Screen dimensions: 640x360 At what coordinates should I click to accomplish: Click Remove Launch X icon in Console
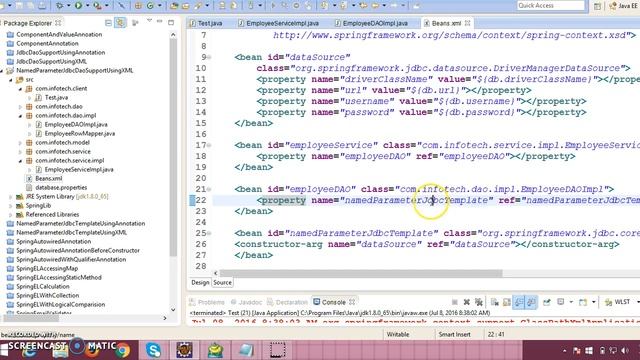(x=467, y=302)
